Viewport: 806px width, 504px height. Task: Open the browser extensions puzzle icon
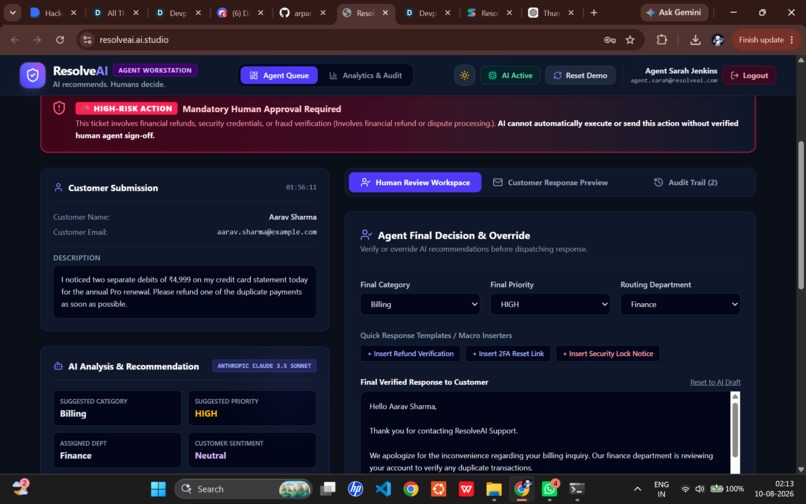point(662,40)
